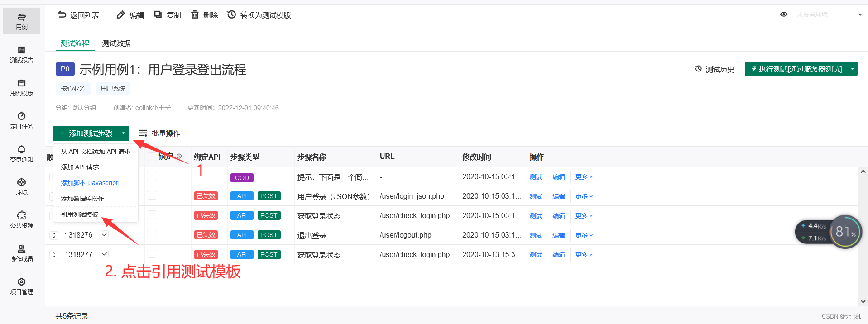The image size is (868, 324).
Task: Click sort handle of row 1318277
Action: coord(54,254)
